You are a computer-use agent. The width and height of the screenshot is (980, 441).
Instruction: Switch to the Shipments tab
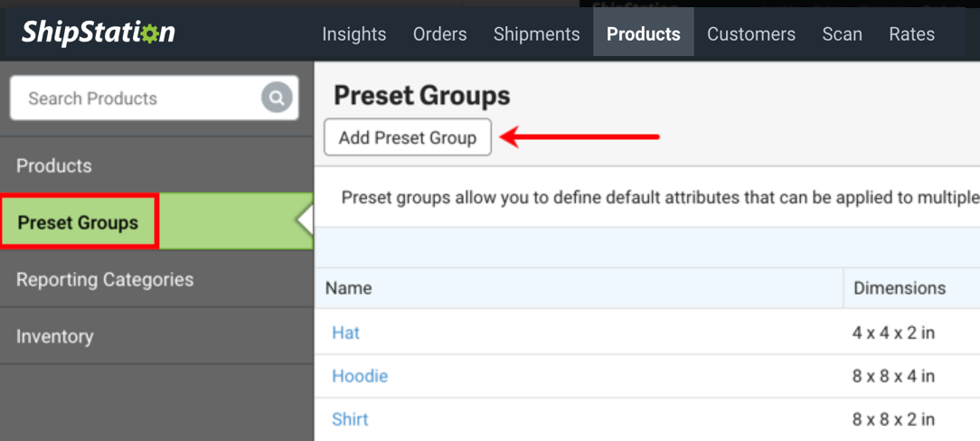pos(536,34)
